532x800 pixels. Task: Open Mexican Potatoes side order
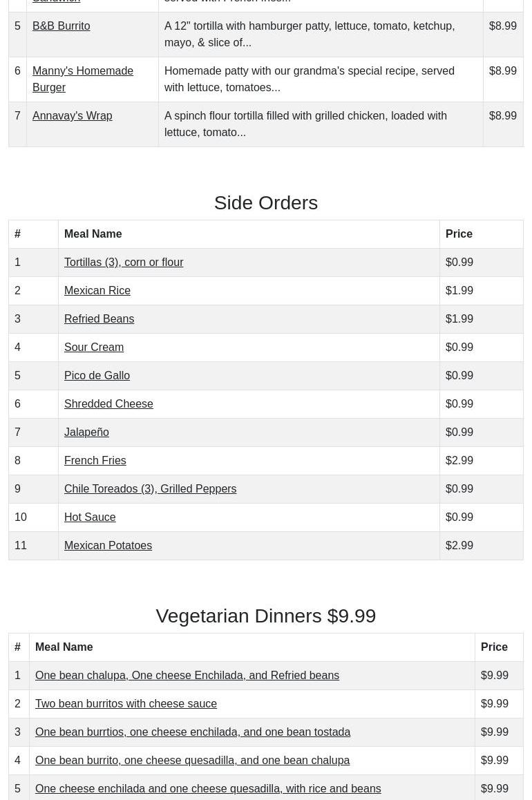108,546
